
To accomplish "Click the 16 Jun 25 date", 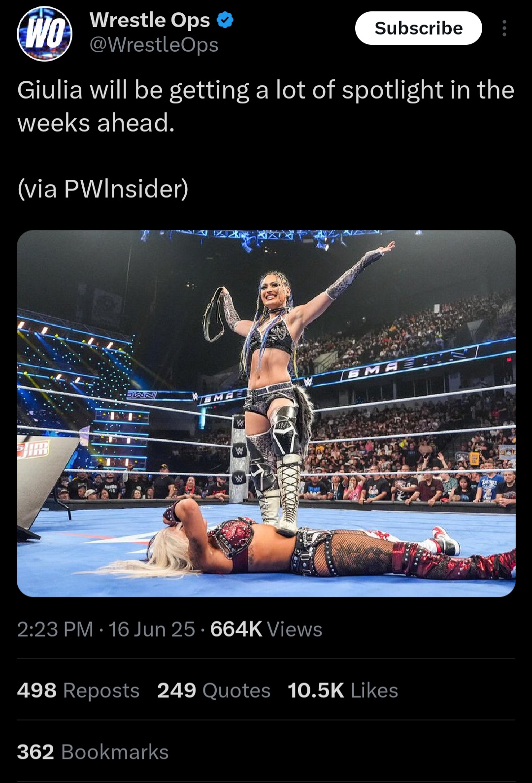I will tap(152, 629).
